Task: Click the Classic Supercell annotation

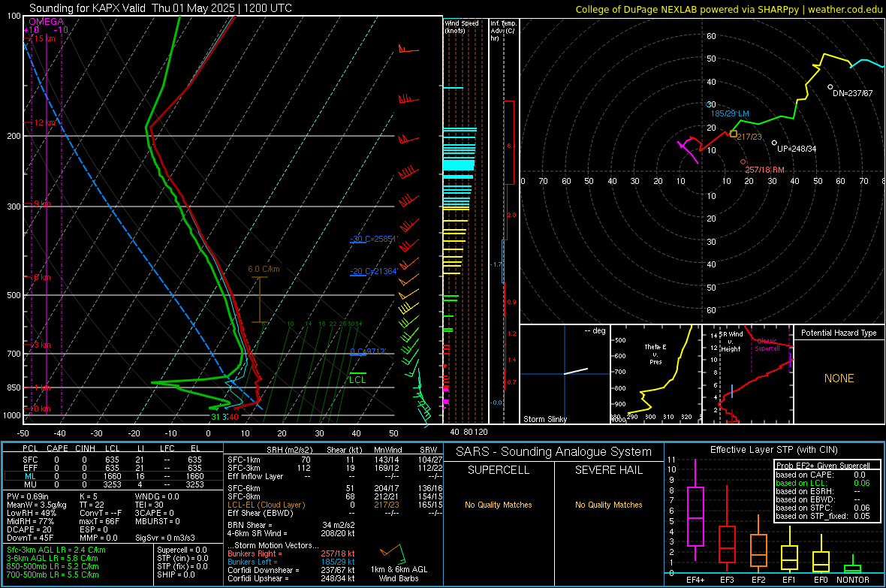Action: point(767,345)
